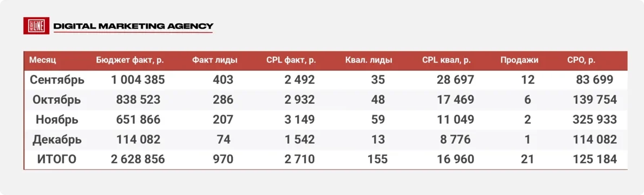Click the CPL квал, р. header
The height and width of the screenshot is (195, 644).
pyautogui.click(x=446, y=60)
